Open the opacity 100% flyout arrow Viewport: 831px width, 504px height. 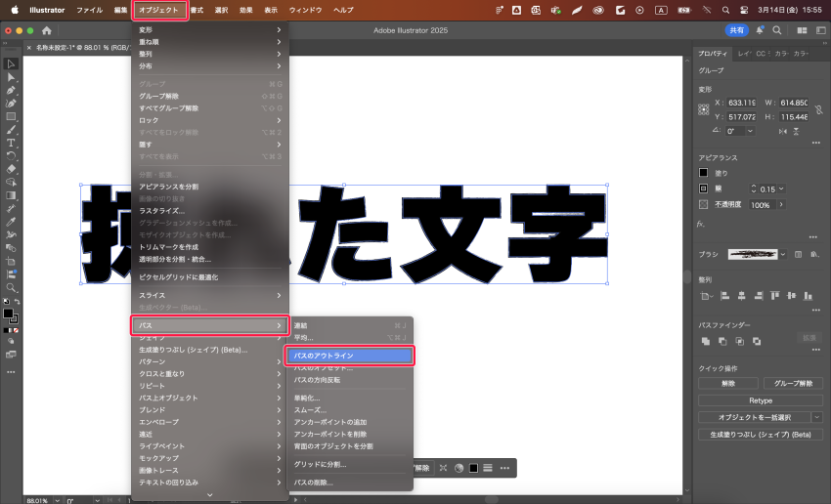tap(780, 205)
